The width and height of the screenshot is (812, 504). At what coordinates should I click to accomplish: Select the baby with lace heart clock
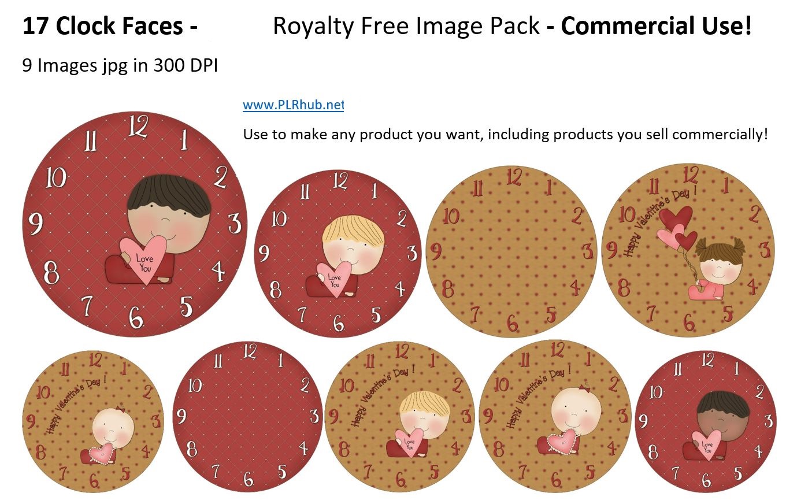point(555,416)
